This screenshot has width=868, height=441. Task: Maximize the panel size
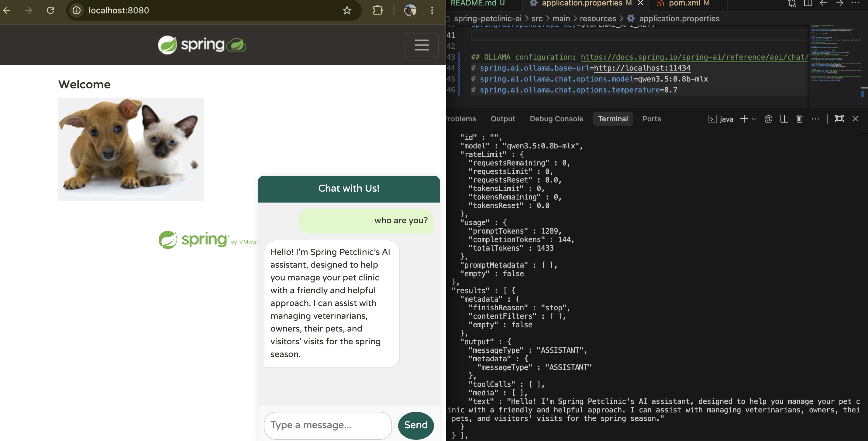839,119
